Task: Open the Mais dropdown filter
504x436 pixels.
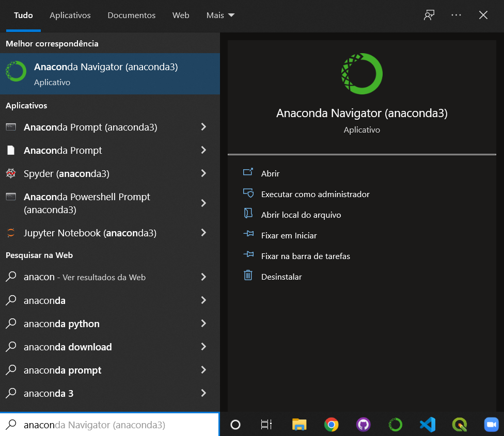Action: [x=220, y=15]
